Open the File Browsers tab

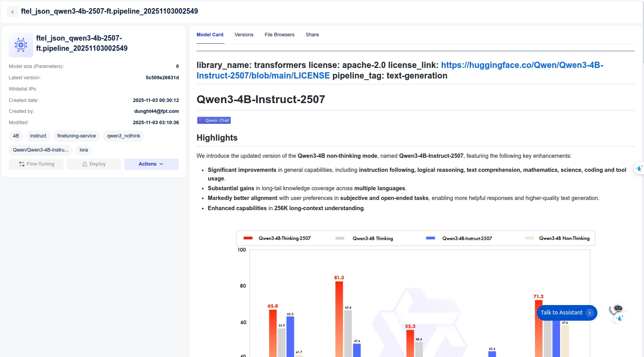279,35
